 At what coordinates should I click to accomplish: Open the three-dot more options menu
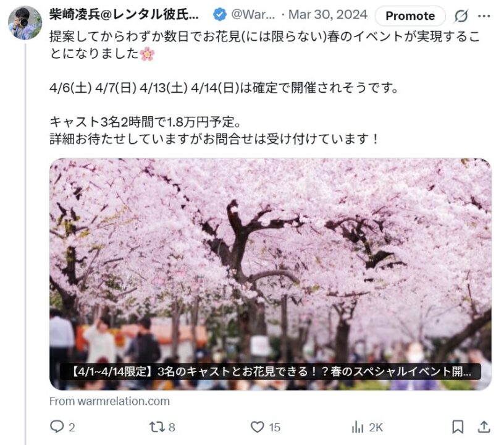[484, 15]
